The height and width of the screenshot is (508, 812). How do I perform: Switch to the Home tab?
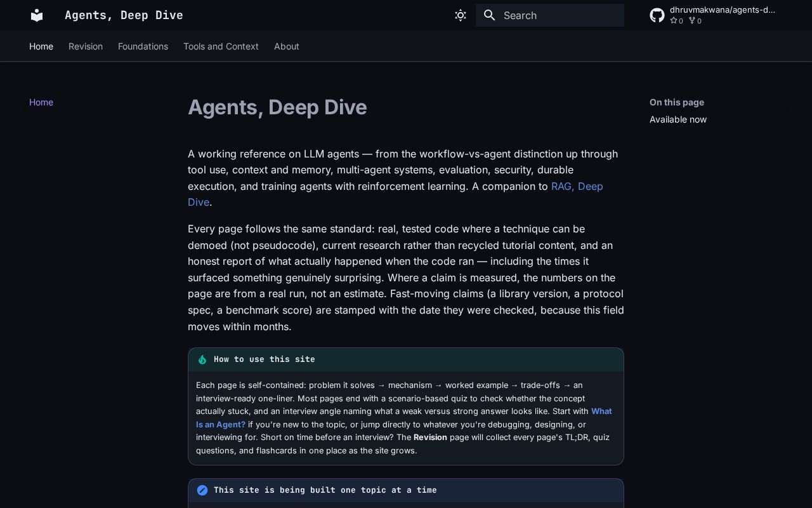coord(41,46)
